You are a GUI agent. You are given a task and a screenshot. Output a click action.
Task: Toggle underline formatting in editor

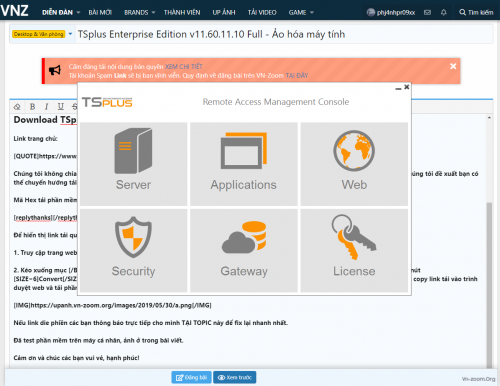click(x=60, y=107)
